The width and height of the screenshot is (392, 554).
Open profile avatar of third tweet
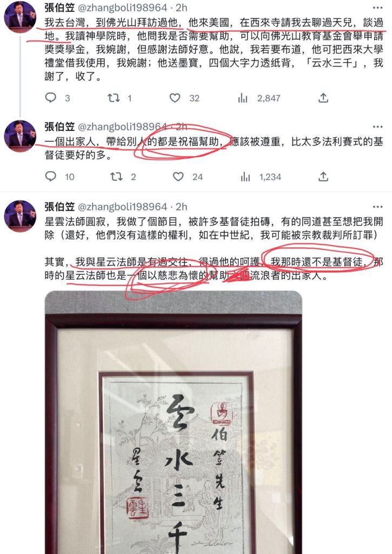(20, 216)
